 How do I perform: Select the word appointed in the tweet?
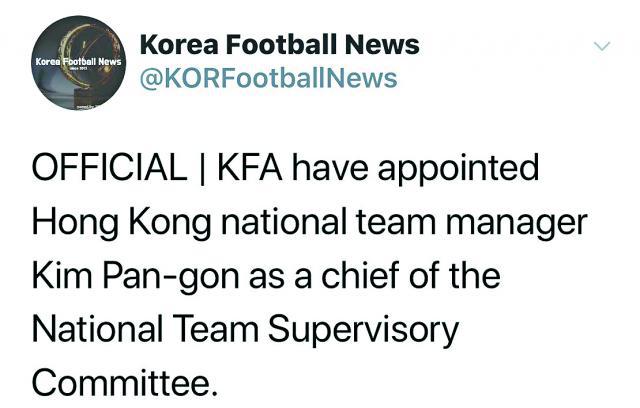[458, 169]
